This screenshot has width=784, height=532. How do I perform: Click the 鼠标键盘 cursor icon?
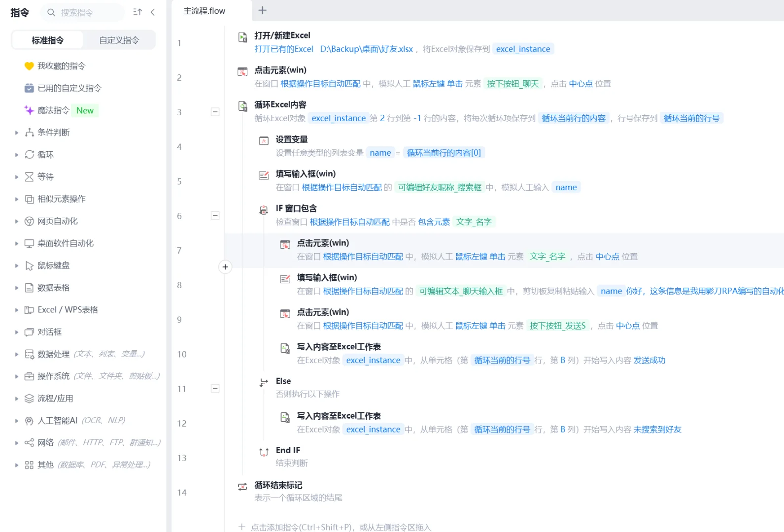click(x=29, y=266)
